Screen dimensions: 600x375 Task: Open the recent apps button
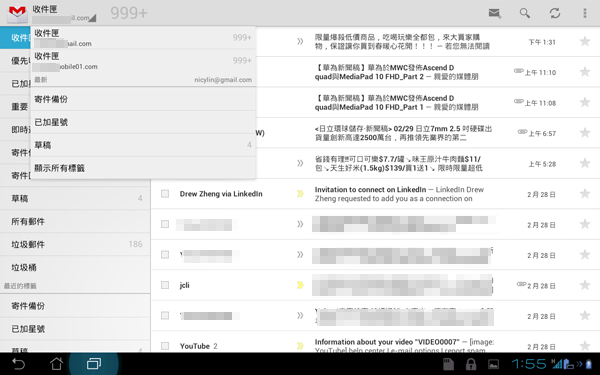(x=94, y=364)
